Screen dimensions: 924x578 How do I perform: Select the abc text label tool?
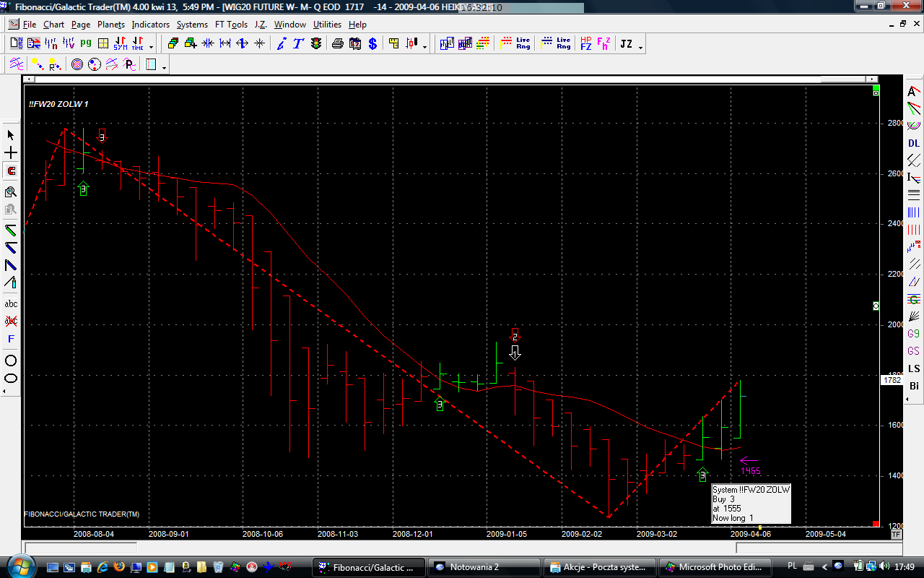11,304
